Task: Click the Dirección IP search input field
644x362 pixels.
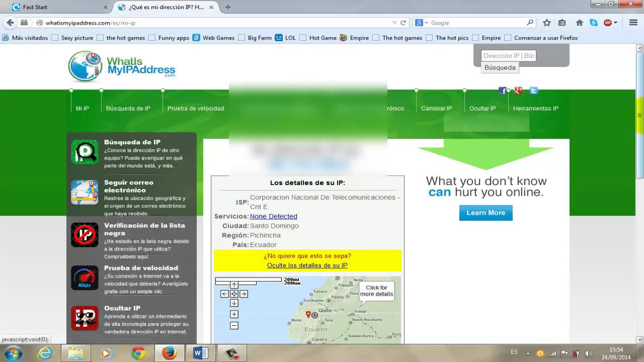Action: [x=509, y=56]
